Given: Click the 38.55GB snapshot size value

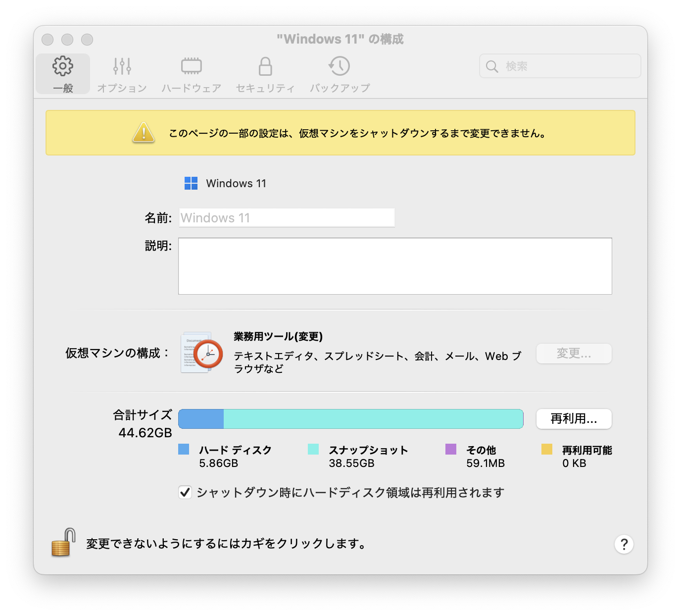Looking at the screenshot, I should coord(352,463).
